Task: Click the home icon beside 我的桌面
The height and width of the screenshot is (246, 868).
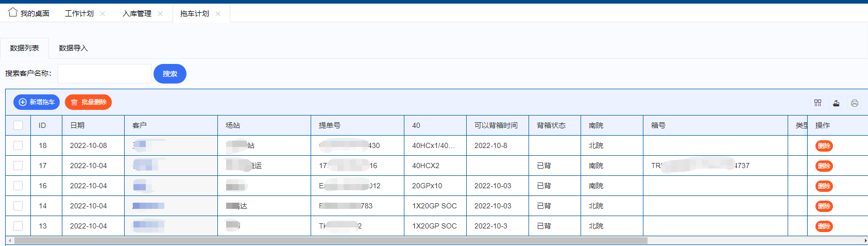Action: [13, 12]
